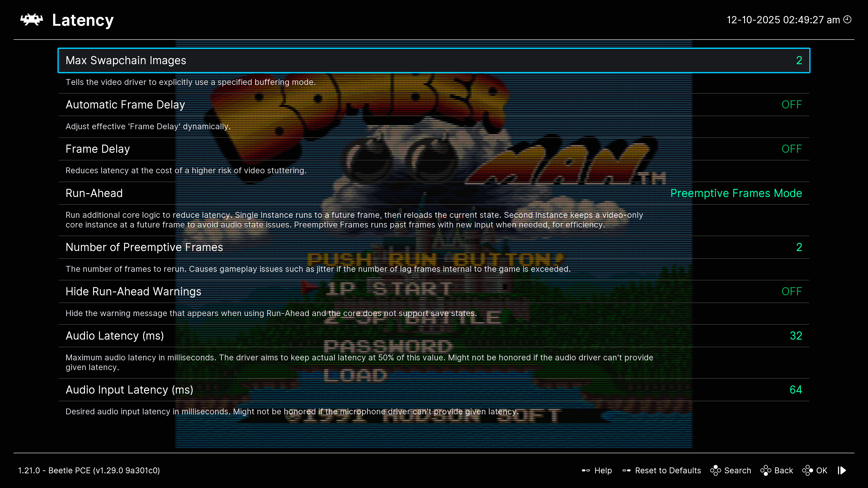
Task: Select the Audio Input Latency (ms) entry
Action: point(129,390)
